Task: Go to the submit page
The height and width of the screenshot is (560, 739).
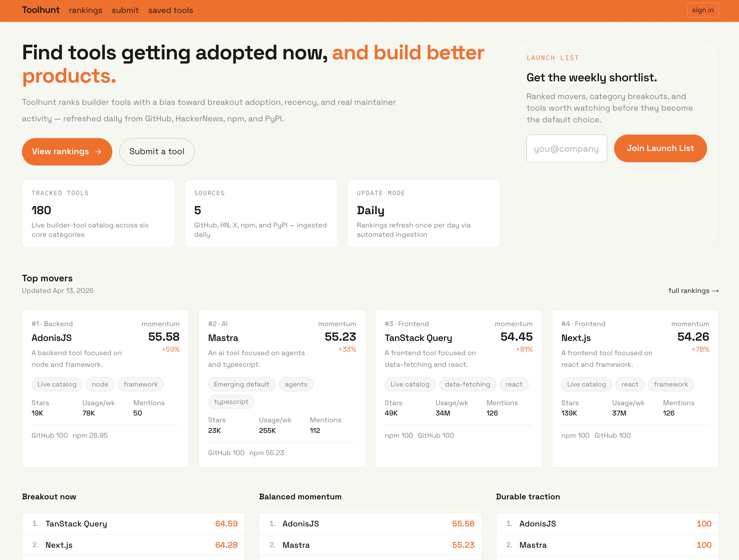Action: tap(125, 10)
